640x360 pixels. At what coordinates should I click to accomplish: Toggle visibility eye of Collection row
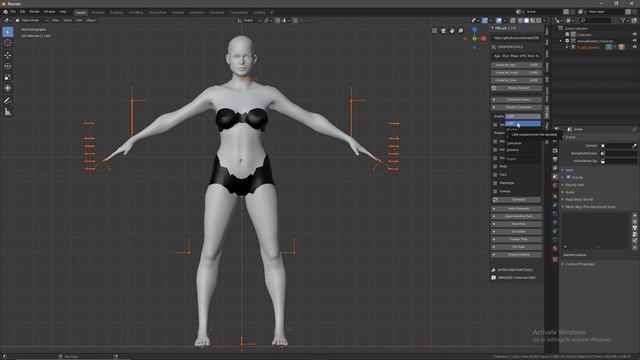(x=634, y=35)
